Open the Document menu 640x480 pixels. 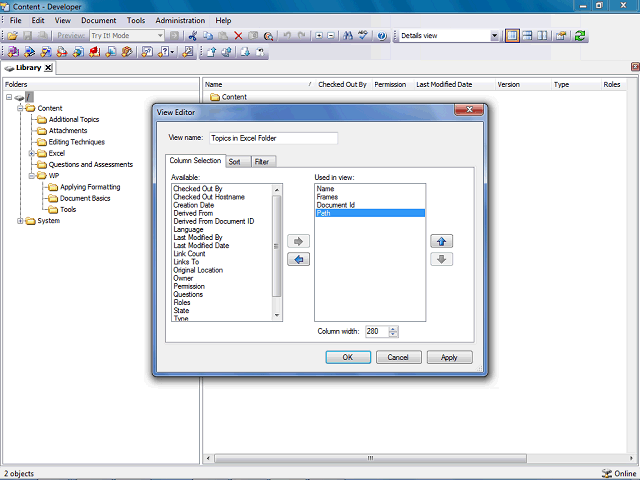[x=98, y=20]
